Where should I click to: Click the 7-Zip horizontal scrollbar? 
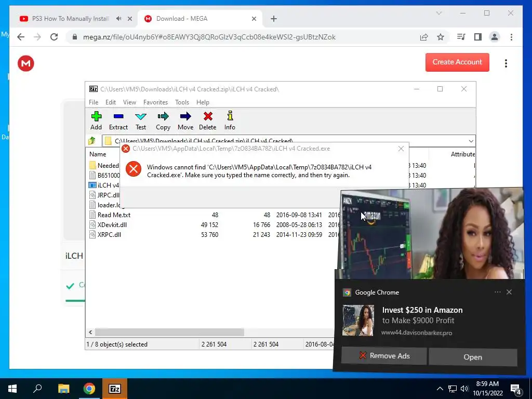(x=169, y=332)
